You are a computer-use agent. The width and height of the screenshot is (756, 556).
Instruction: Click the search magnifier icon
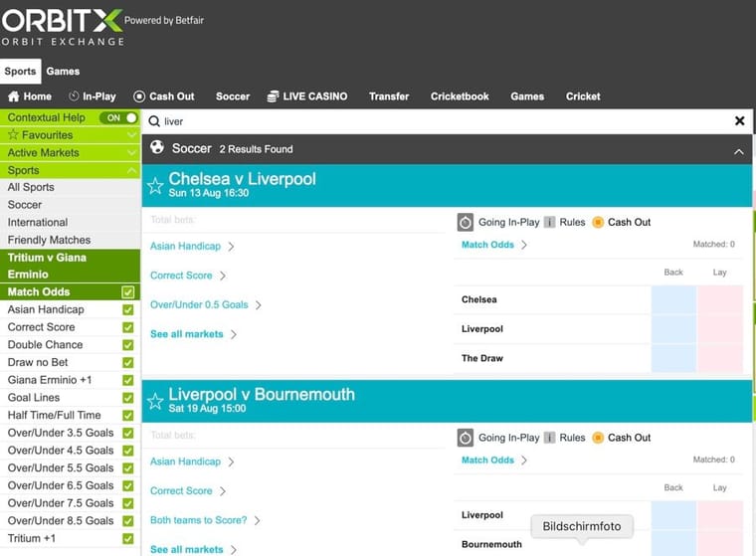coord(154,121)
